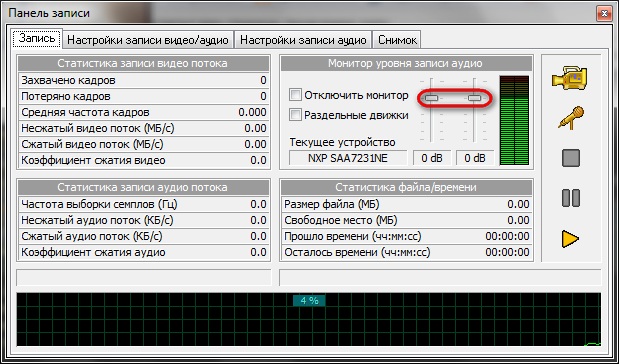619x364 pixels.
Task: Enable the 'Отключить монитор' checkbox
Action: point(295,95)
